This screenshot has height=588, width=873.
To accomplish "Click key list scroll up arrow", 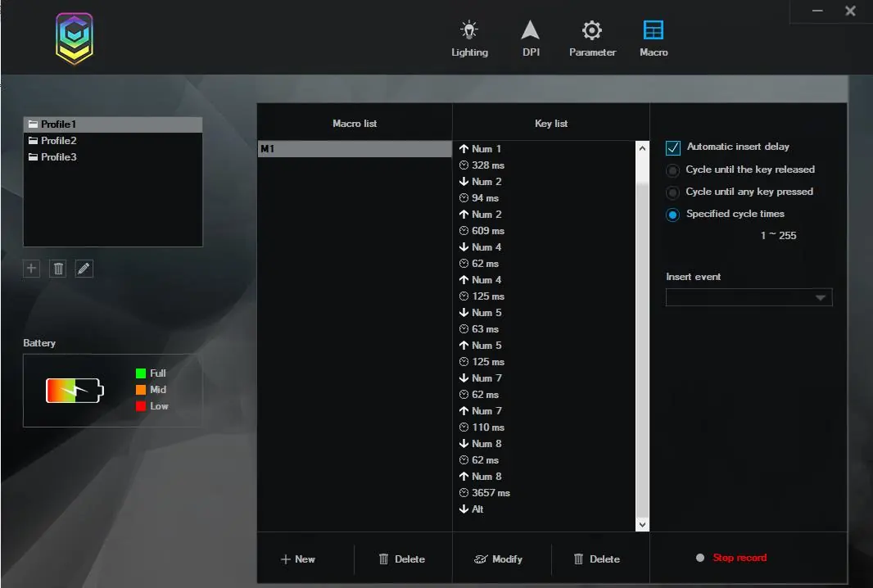I will 643,148.
